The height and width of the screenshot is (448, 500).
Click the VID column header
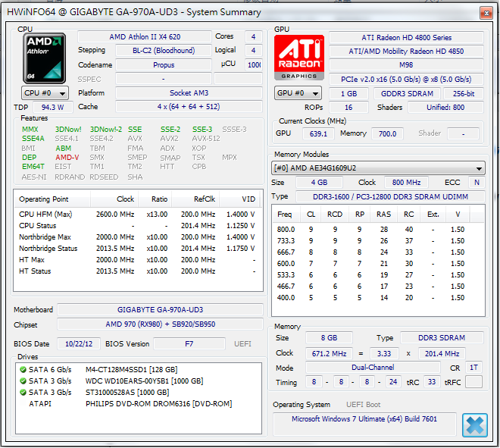(x=239, y=199)
